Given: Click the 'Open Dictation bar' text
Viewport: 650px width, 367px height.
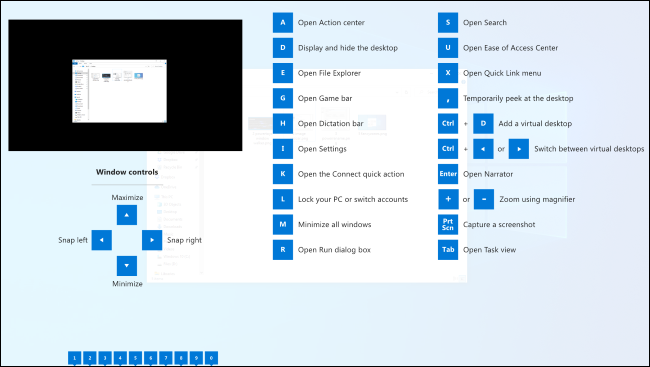Looking at the screenshot, I should point(330,124).
